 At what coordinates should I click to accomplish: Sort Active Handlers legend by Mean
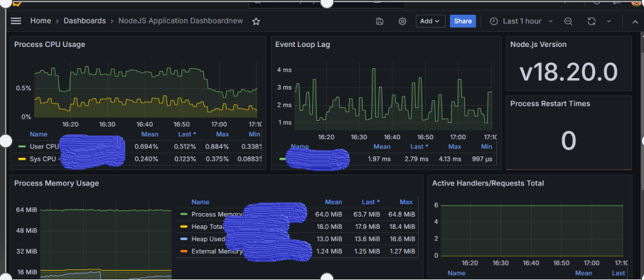point(584,273)
